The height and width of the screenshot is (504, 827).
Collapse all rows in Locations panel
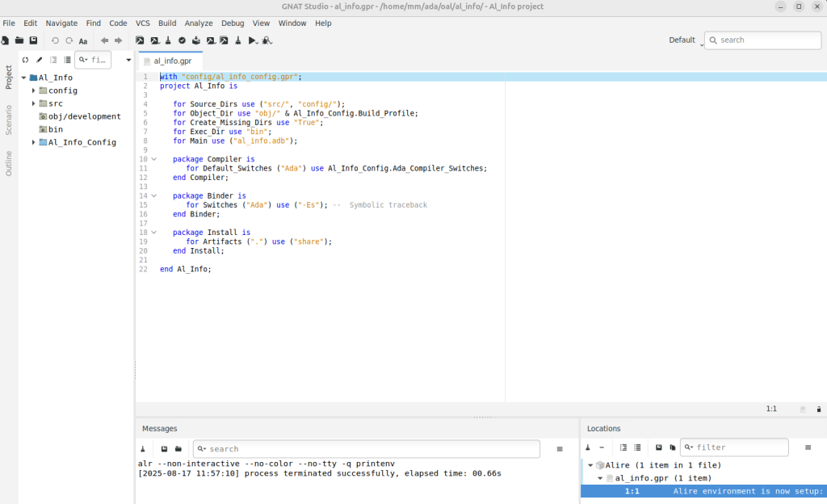click(x=637, y=447)
